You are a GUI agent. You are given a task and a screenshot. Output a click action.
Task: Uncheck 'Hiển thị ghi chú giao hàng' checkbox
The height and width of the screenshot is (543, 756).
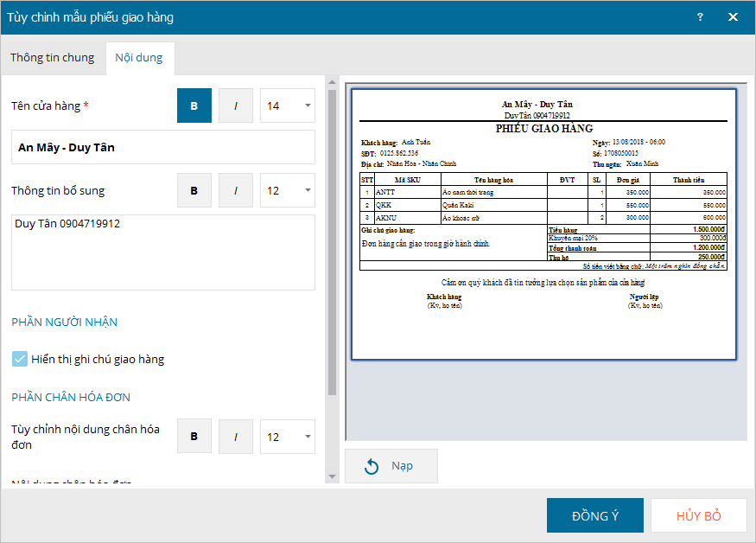pyautogui.click(x=20, y=359)
